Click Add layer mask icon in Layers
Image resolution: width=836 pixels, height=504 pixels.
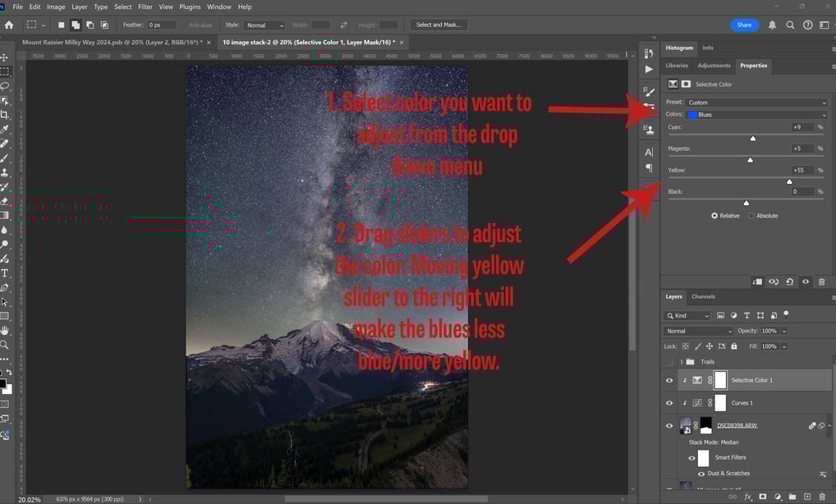coord(763,497)
